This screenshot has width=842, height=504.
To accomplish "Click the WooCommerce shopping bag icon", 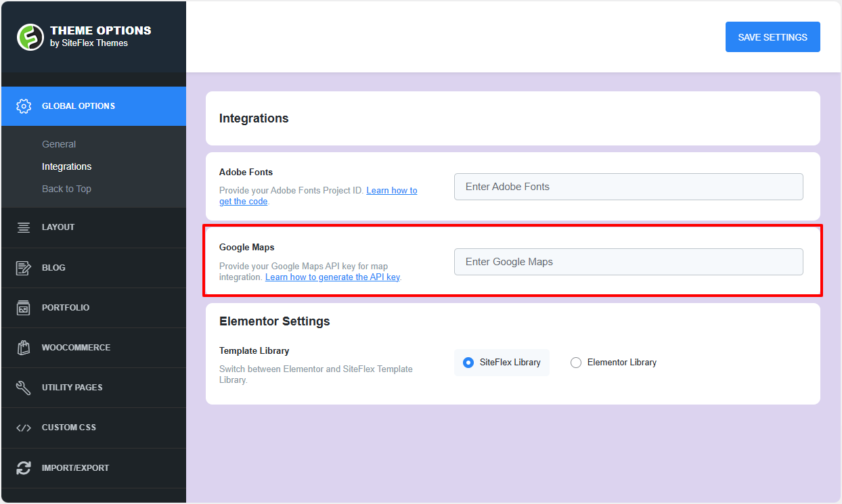I will click(24, 348).
